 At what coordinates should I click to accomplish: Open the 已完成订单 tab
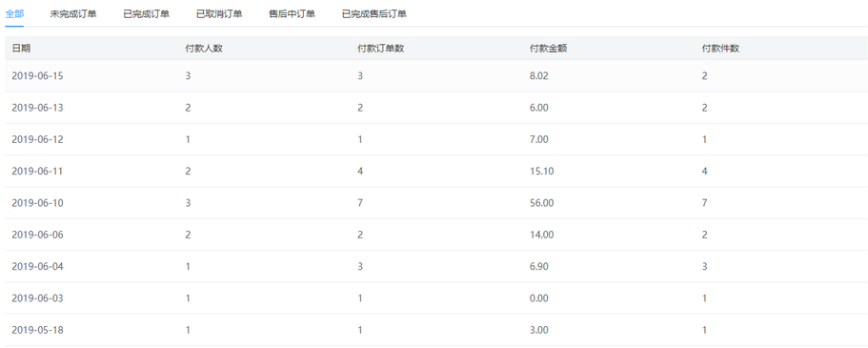(146, 14)
